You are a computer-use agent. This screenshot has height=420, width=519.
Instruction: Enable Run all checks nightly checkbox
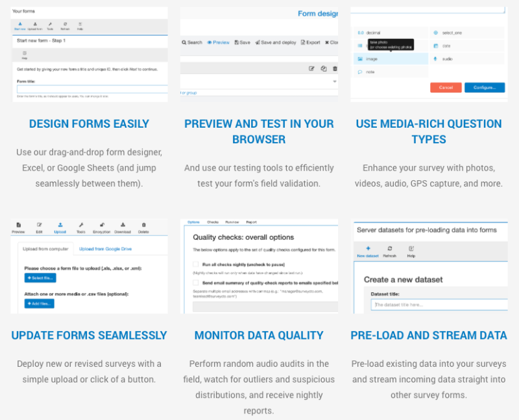[x=196, y=264]
